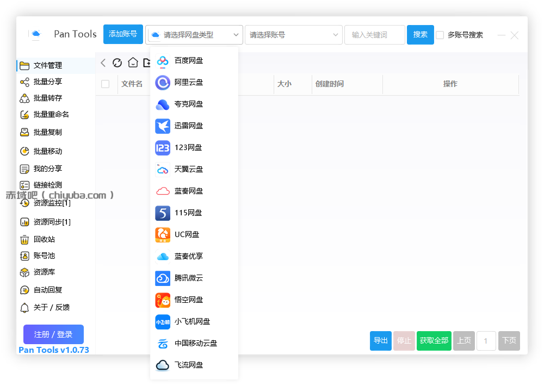This screenshot has height=392, width=544.
Task: Select the Baidu Netdisk icon (百度网盘)
Action: pos(162,61)
